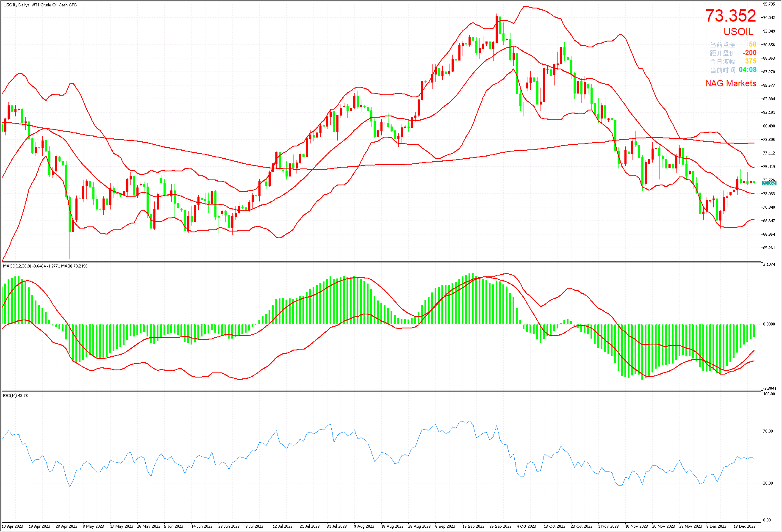
Task: Click the 85.577 price axis label
Action: pos(769,85)
